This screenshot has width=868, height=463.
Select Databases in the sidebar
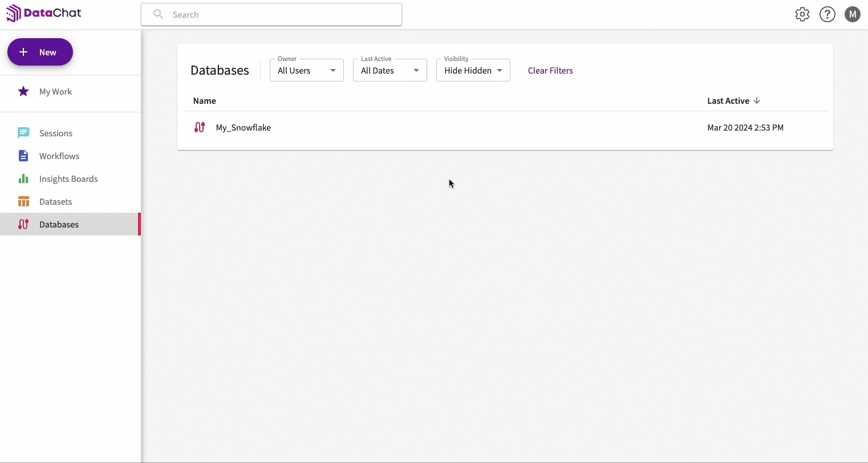[x=70, y=224]
